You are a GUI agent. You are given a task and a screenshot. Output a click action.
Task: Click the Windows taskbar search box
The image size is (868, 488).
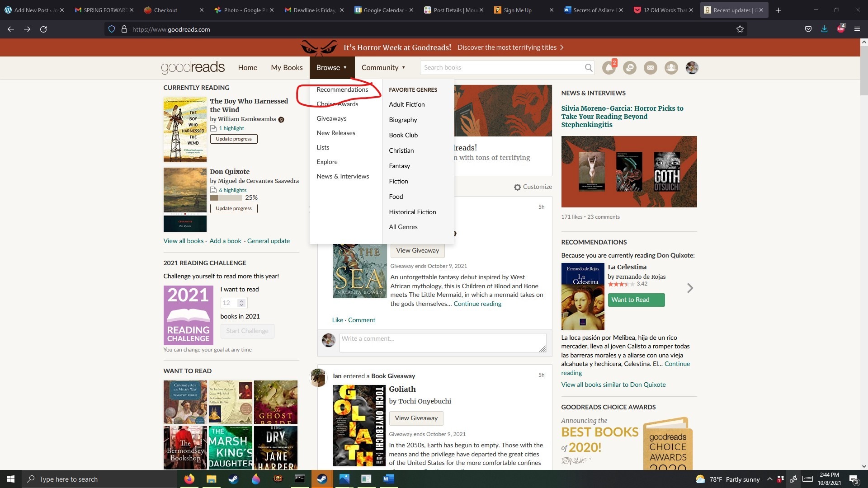point(99,479)
